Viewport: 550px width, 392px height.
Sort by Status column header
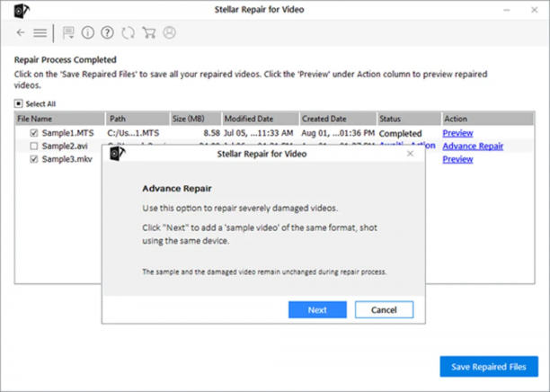pos(409,119)
